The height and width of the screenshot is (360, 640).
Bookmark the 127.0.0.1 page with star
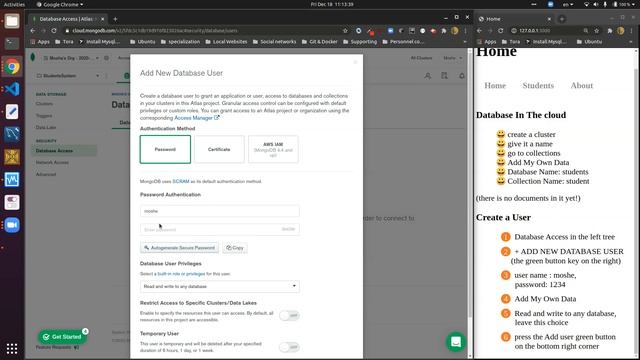(x=596, y=31)
